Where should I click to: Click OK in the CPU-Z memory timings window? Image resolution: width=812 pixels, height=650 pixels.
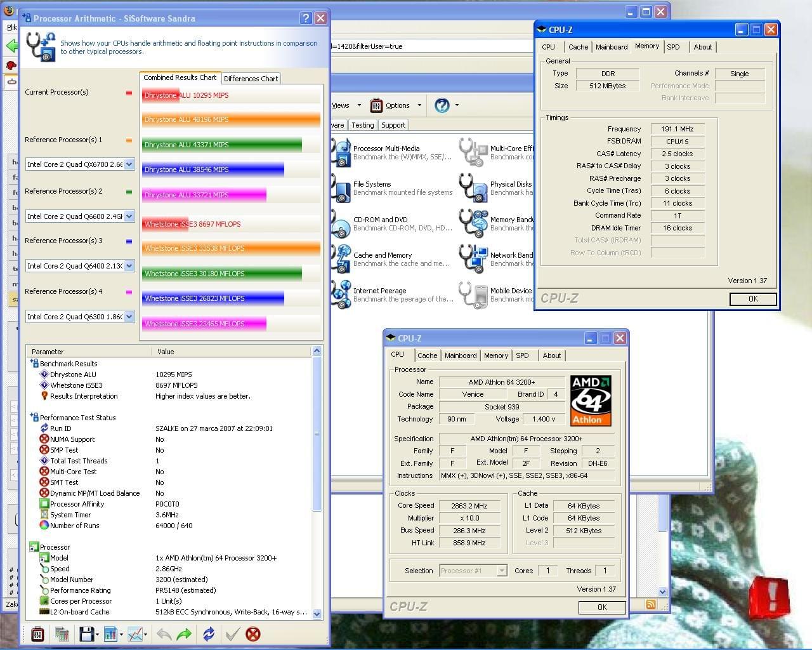pyautogui.click(x=752, y=299)
